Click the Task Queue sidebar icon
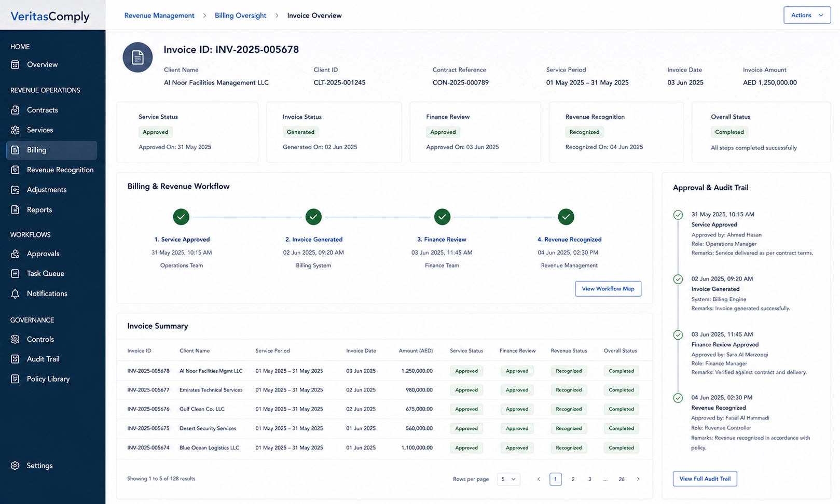The width and height of the screenshot is (840, 504). coord(15,273)
